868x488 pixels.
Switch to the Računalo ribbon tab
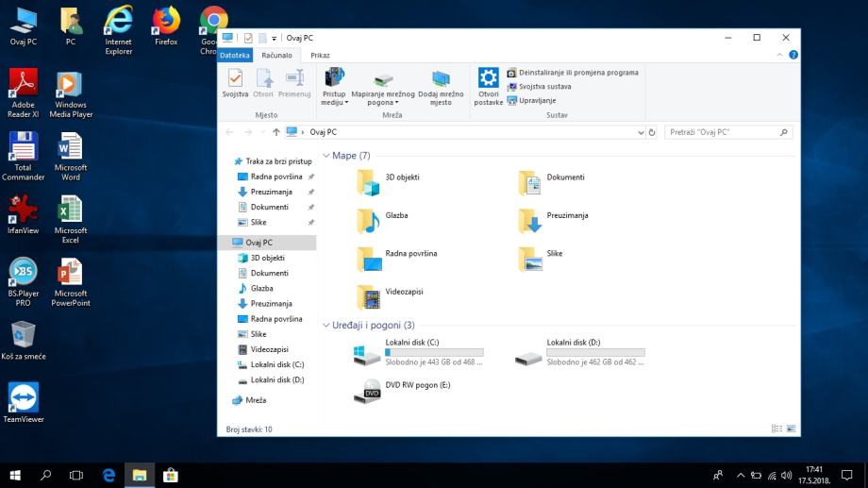point(276,56)
